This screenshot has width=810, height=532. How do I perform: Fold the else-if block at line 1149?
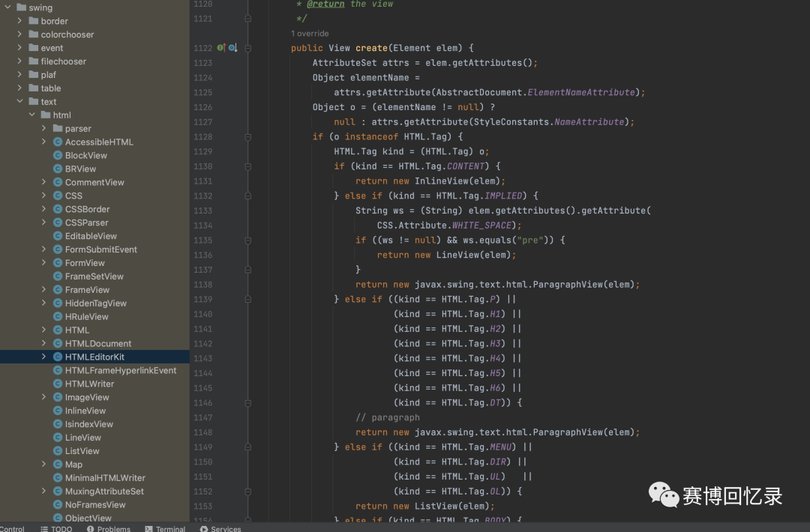pos(248,447)
